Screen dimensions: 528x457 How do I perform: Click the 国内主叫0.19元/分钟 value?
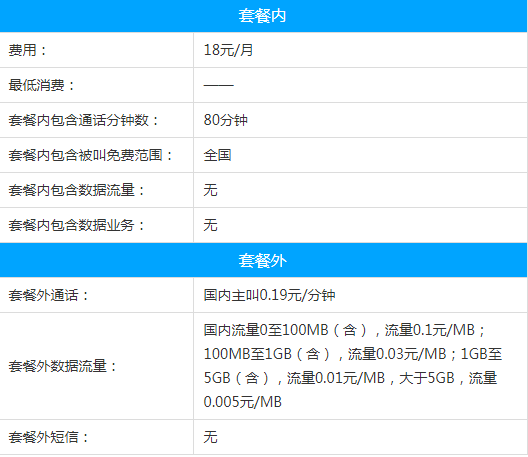point(269,295)
